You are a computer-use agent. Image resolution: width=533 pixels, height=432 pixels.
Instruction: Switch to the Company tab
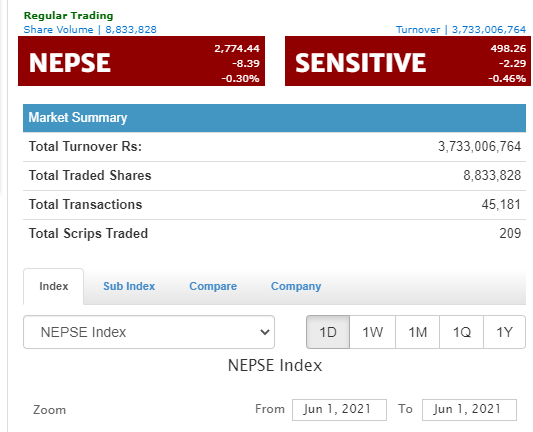[x=296, y=286]
